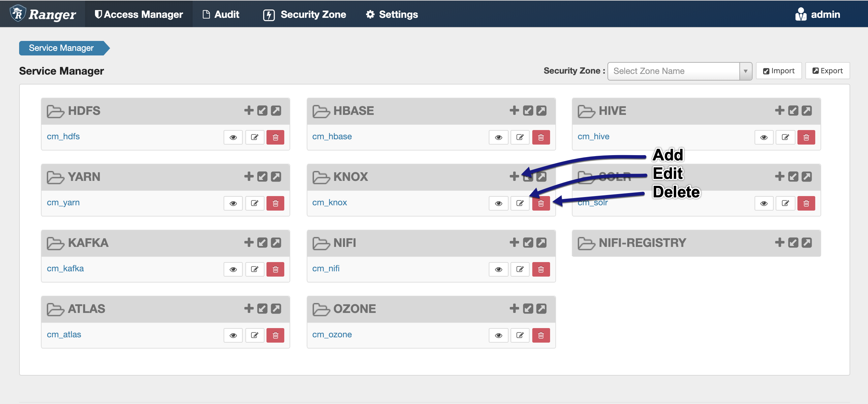Show details of cm_hdfs with the eye icon
868x404 pixels.
point(233,137)
